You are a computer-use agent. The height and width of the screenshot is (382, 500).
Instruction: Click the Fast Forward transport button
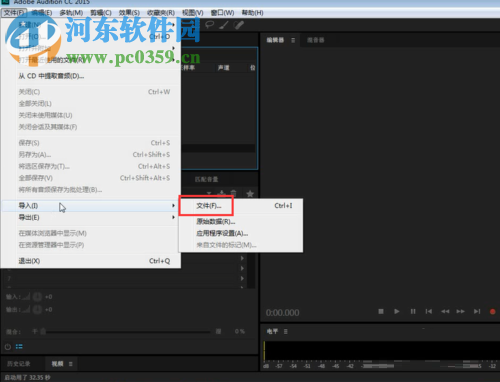[461, 311]
